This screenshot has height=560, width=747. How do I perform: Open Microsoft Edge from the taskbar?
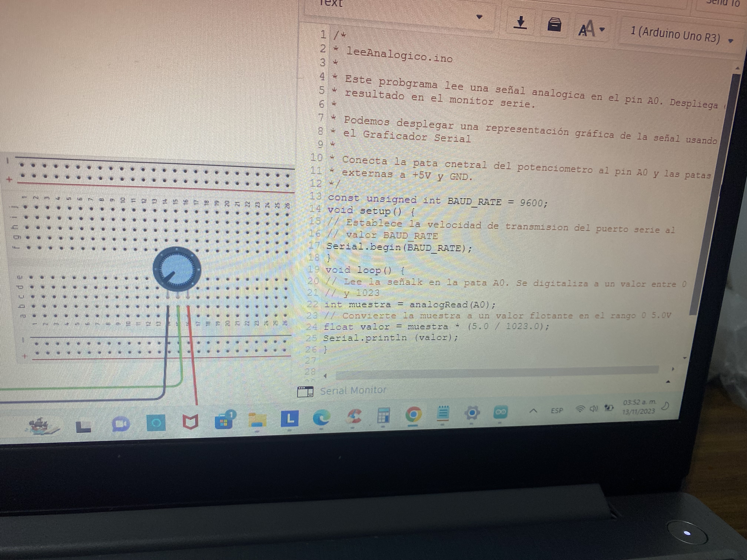click(x=321, y=418)
